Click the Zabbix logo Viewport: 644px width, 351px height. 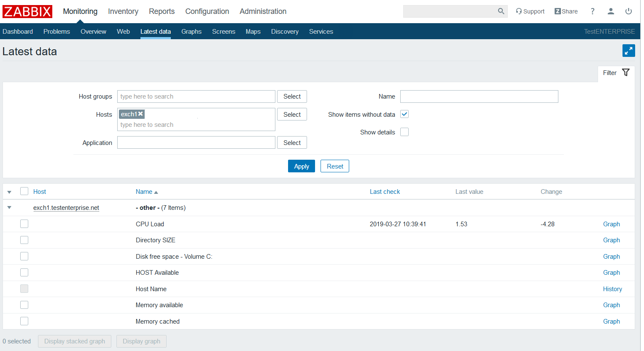[x=27, y=11]
